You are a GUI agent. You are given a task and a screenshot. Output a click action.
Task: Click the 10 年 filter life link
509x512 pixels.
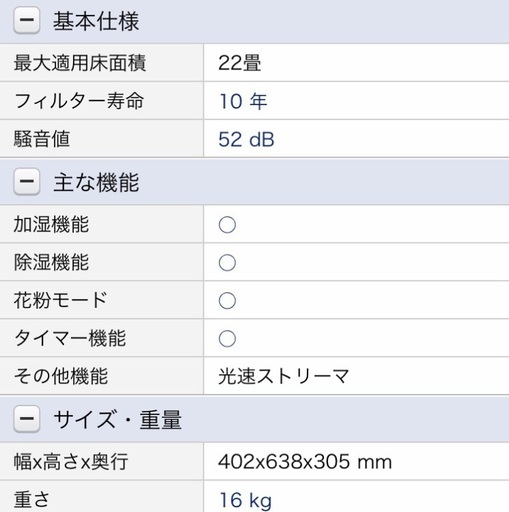pos(243,101)
